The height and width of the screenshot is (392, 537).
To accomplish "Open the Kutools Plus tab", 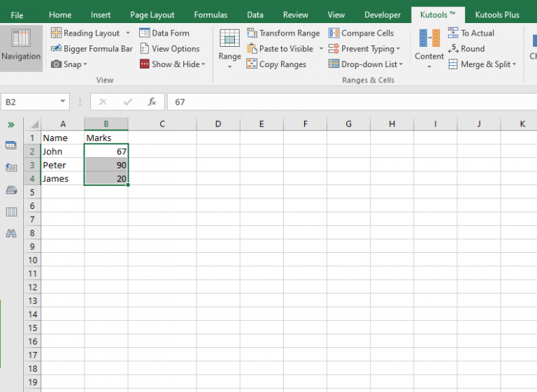I will point(497,15).
